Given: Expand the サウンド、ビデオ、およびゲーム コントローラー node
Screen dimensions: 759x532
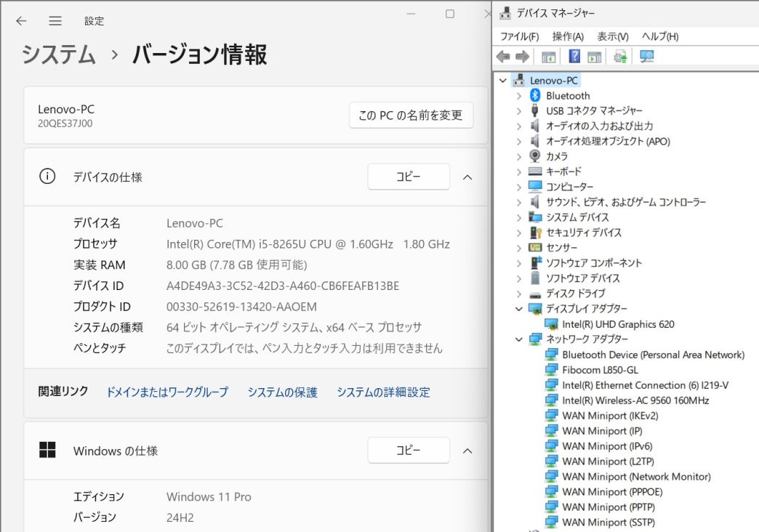Looking at the screenshot, I should [x=519, y=202].
